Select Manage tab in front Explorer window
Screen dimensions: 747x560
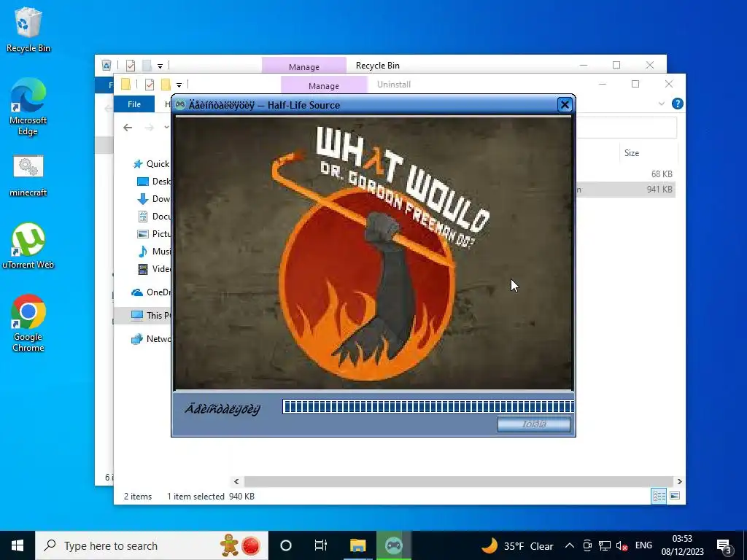coord(323,86)
